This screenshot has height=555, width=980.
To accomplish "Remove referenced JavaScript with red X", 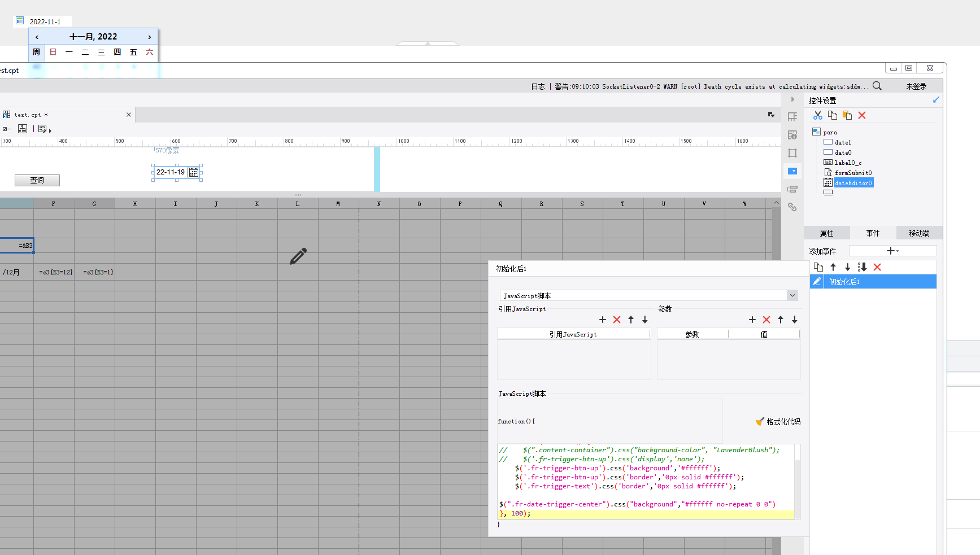I will (x=617, y=320).
